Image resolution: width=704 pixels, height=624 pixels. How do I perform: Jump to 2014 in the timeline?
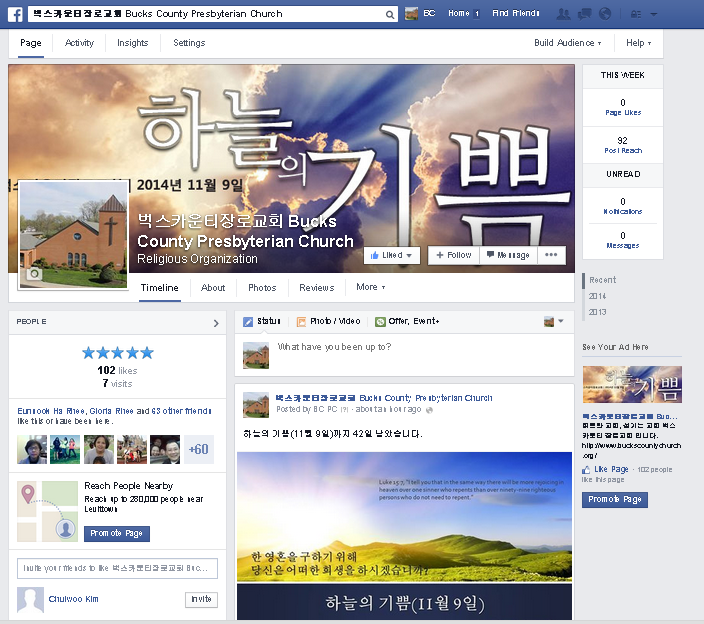[598, 296]
